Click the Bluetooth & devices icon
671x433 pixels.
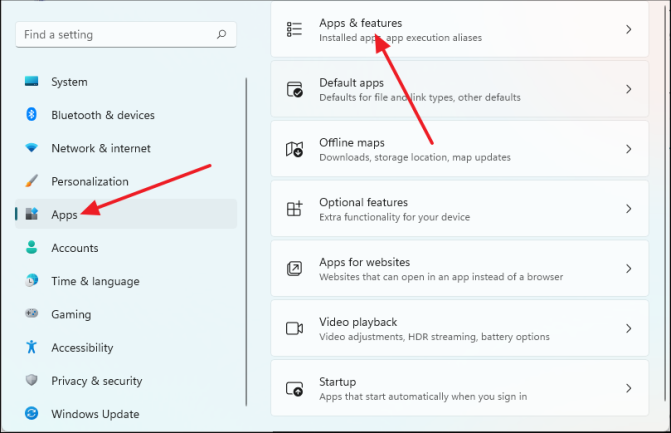coord(32,115)
